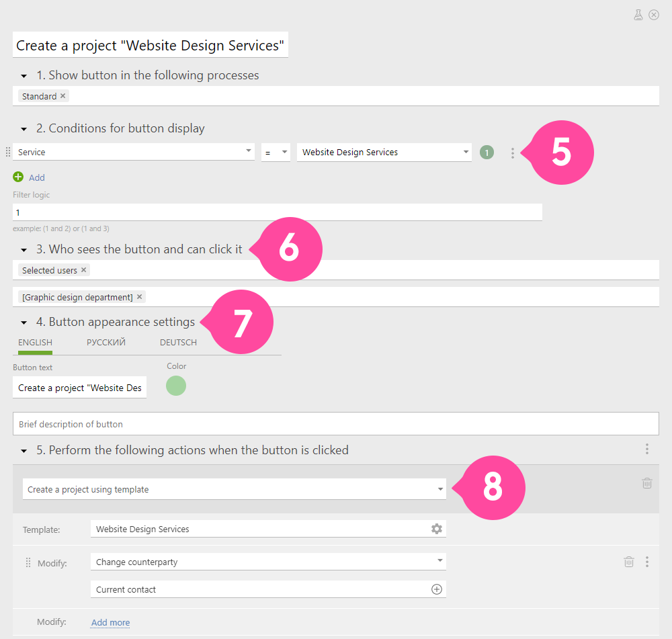Open three-dot menu for Change counterparty row
This screenshot has height=639, width=672.
click(647, 562)
